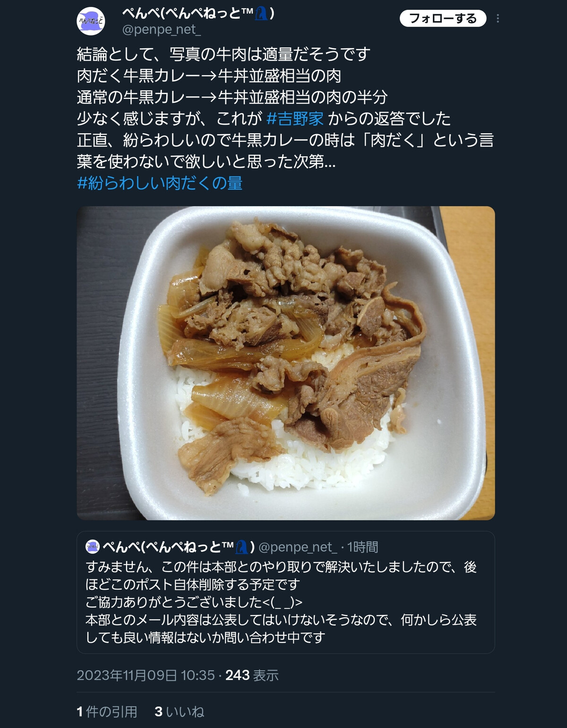The height and width of the screenshot is (728, 567).
Task: Click the quoted post's 1時間 timestamp
Action: coord(362,547)
